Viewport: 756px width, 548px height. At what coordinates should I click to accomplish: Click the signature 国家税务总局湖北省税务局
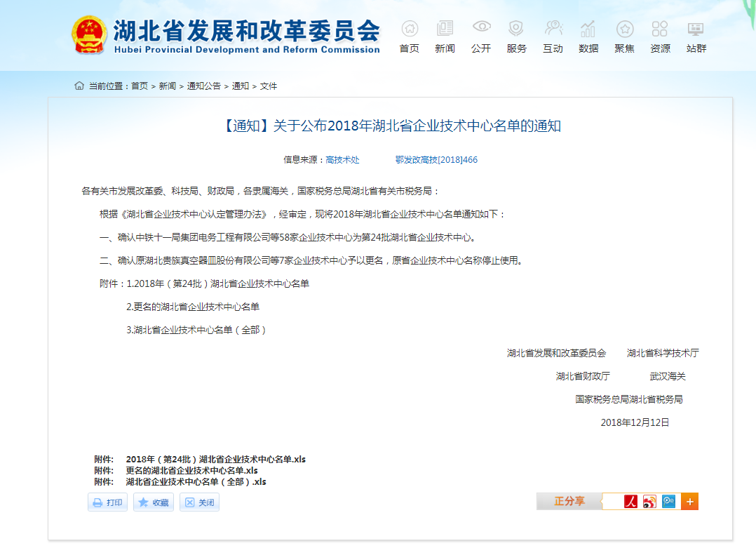[x=628, y=399]
